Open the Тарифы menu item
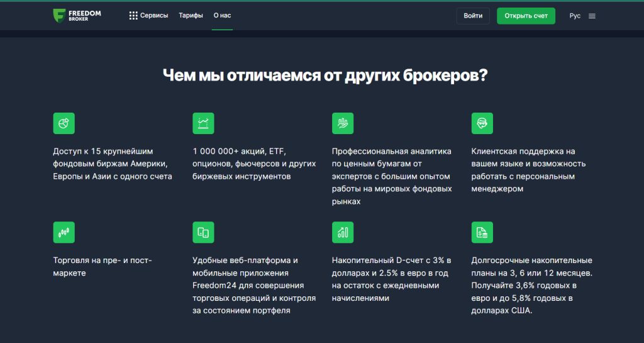Screen dimensions: 644x343 point(191,16)
